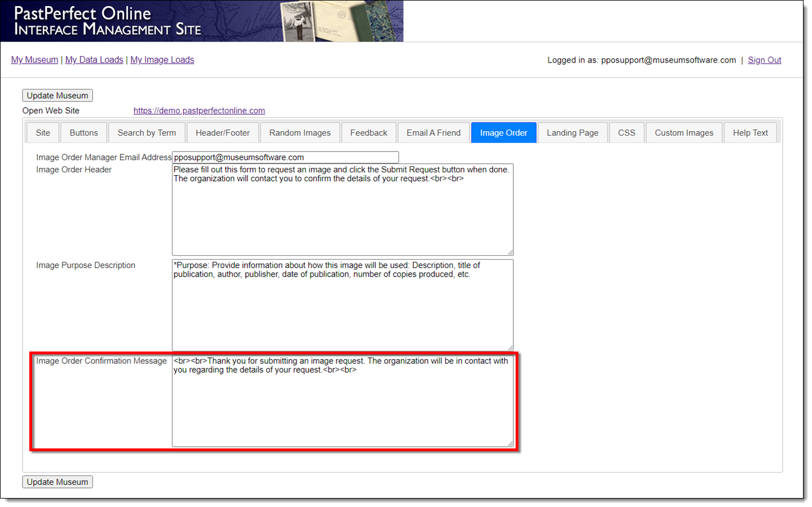The height and width of the screenshot is (507, 812).
Task: Select the Image Order tab
Action: pos(503,133)
